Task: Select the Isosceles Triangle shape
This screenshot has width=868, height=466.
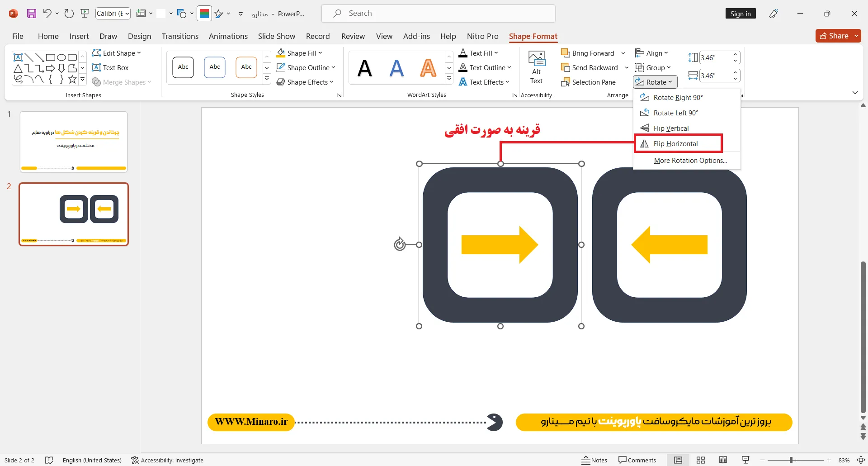Action: coord(18,68)
